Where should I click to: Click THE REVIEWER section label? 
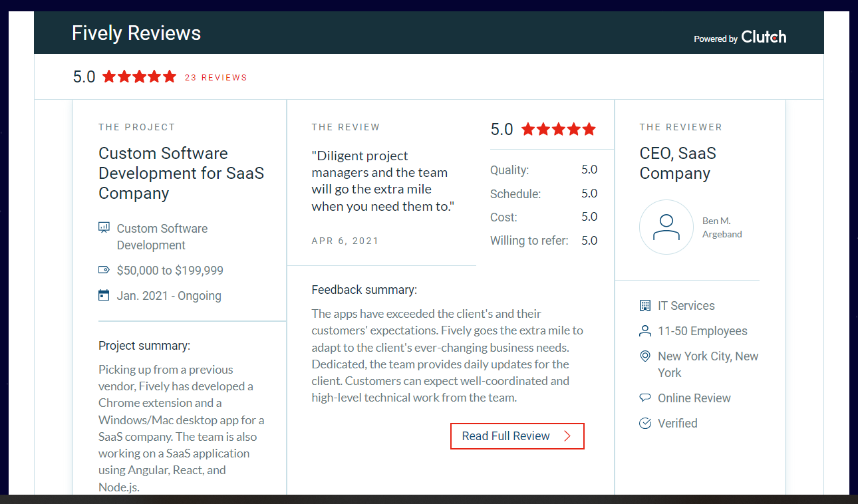click(x=681, y=127)
